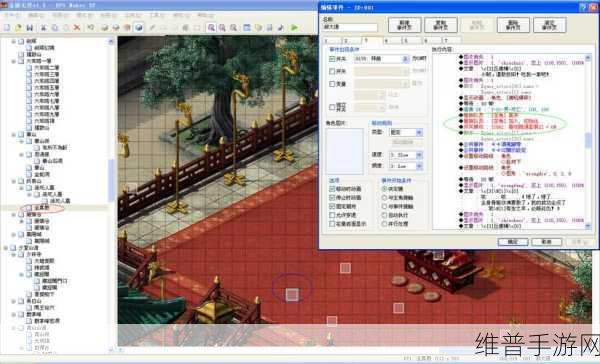
Task: Open the Script Editor toolbar icon
Action: (x=269, y=28)
